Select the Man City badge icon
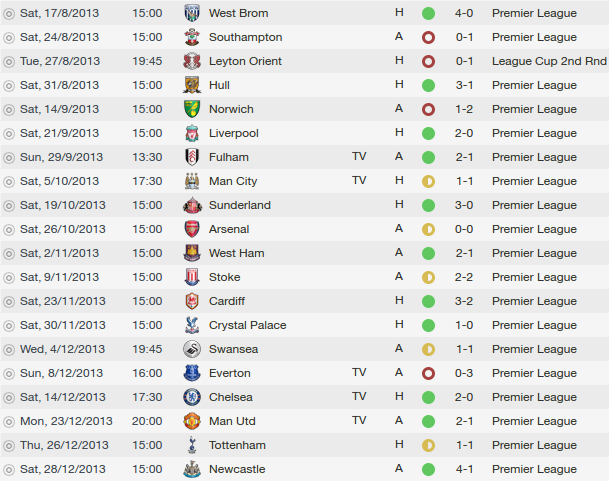The width and height of the screenshot is (609, 481). pyautogui.click(x=192, y=181)
